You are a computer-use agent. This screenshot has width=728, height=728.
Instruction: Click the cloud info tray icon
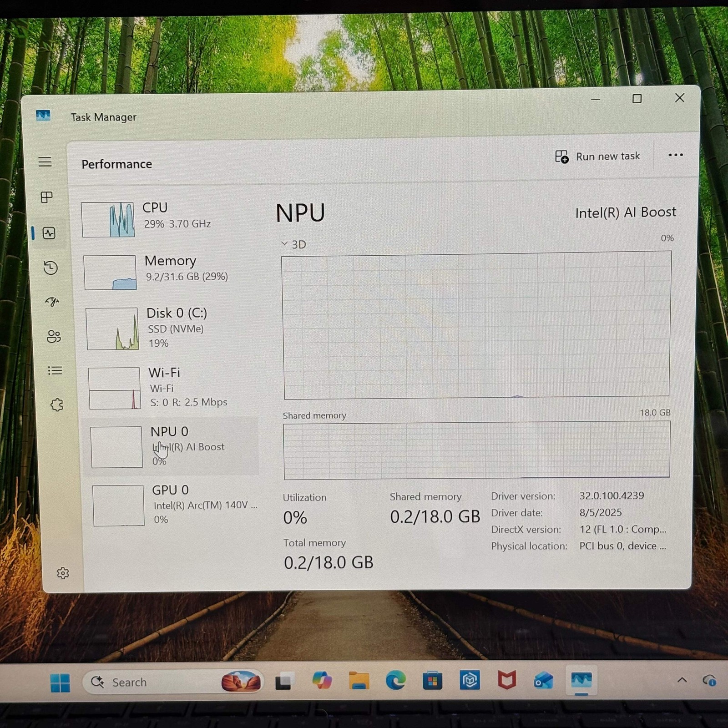tap(709, 681)
